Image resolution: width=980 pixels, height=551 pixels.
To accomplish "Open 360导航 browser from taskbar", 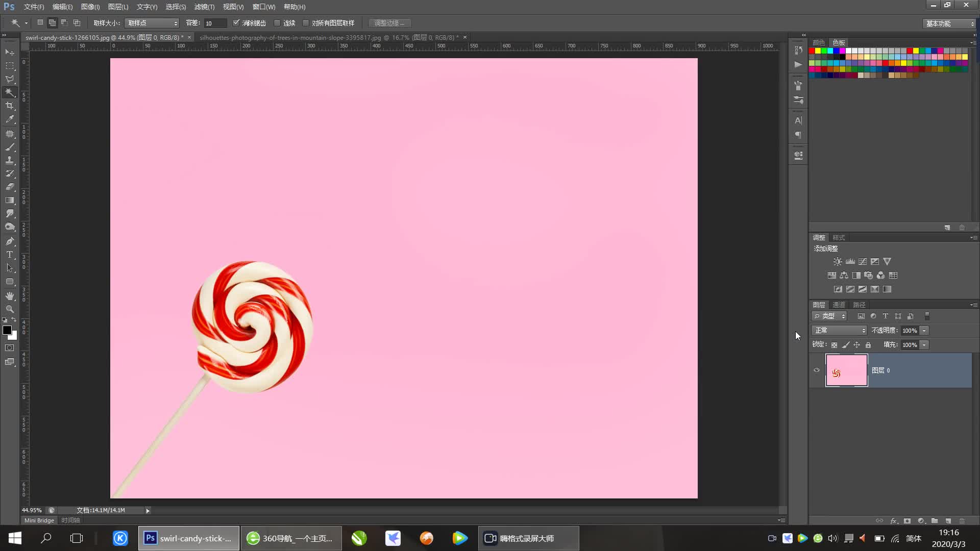I will [291, 538].
